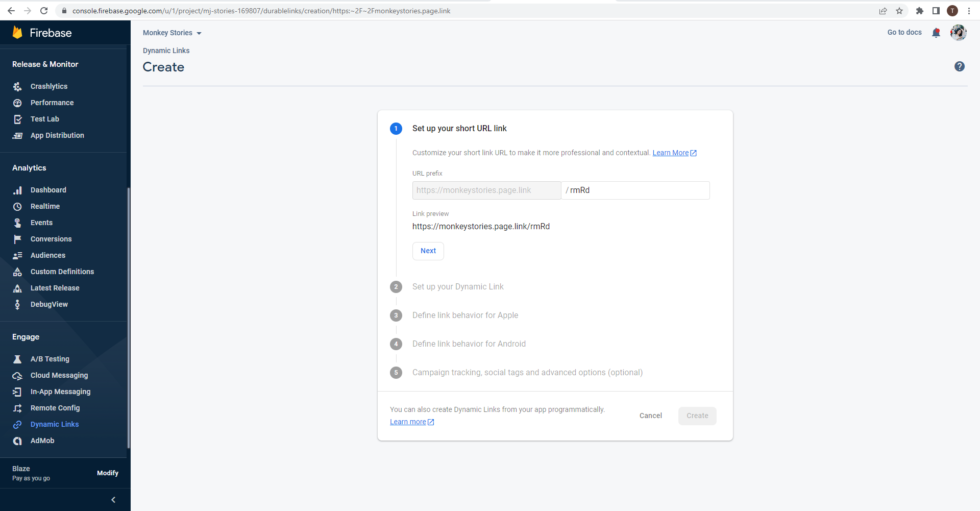
Task: Open Crashlytics icon in sidebar
Action: (17, 86)
